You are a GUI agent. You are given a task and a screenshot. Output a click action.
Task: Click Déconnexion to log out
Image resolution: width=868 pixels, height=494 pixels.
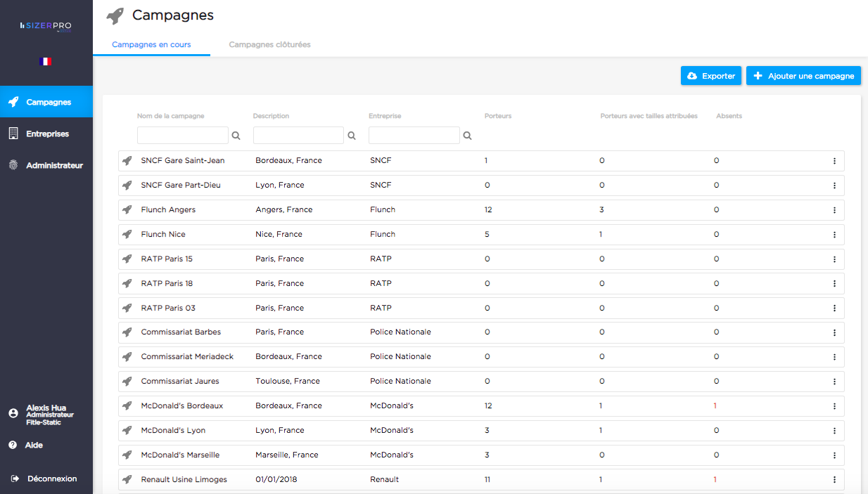[44, 479]
